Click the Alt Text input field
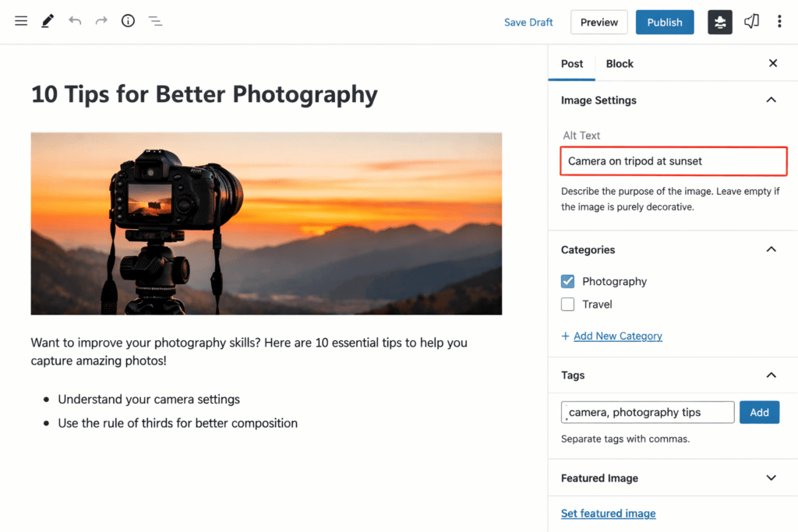The width and height of the screenshot is (798, 532). click(673, 161)
